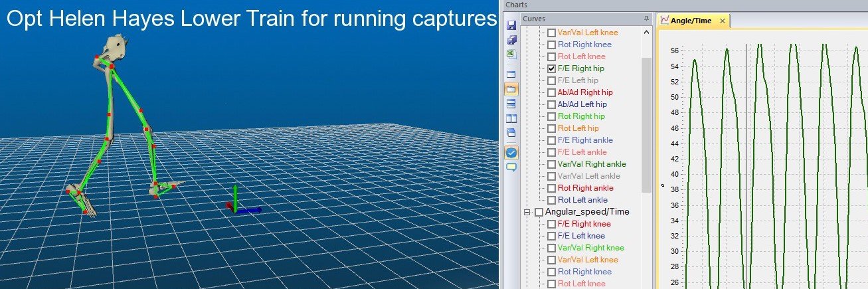Viewport: 868px width, 289px height.
Task: Tick the F/E Right ankle checkbox
Action: point(551,140)
